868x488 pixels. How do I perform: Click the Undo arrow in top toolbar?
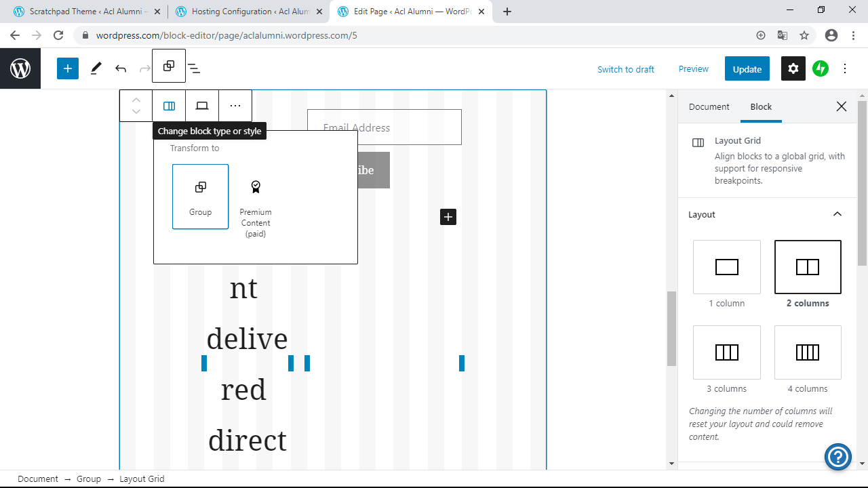[121, 68]
